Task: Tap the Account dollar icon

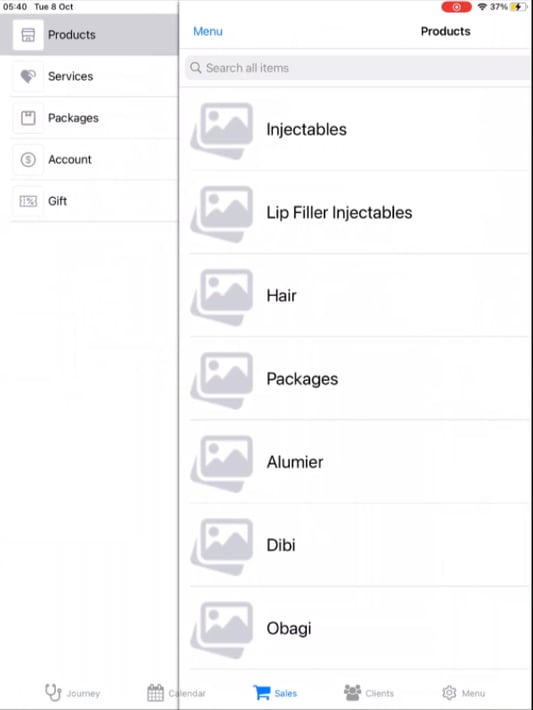Action: click(28, 159)
